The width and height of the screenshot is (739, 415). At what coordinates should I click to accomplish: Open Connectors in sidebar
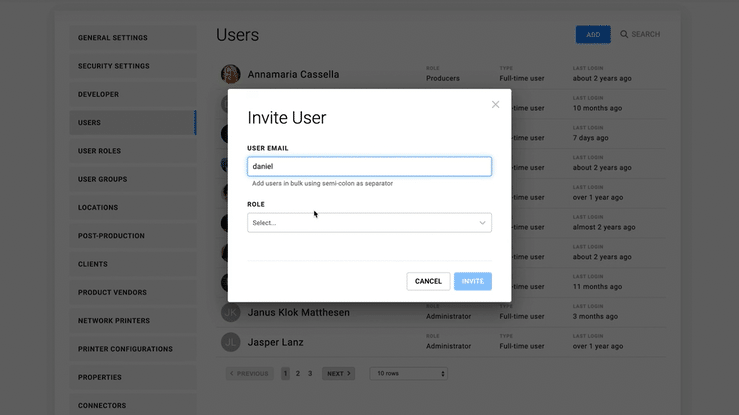pos(133,405)
